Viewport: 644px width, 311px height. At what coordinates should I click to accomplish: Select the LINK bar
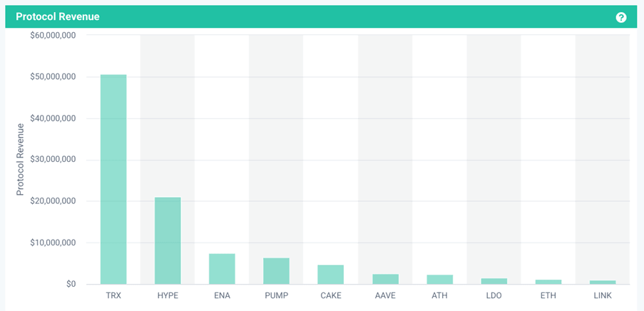pos(603,282)
